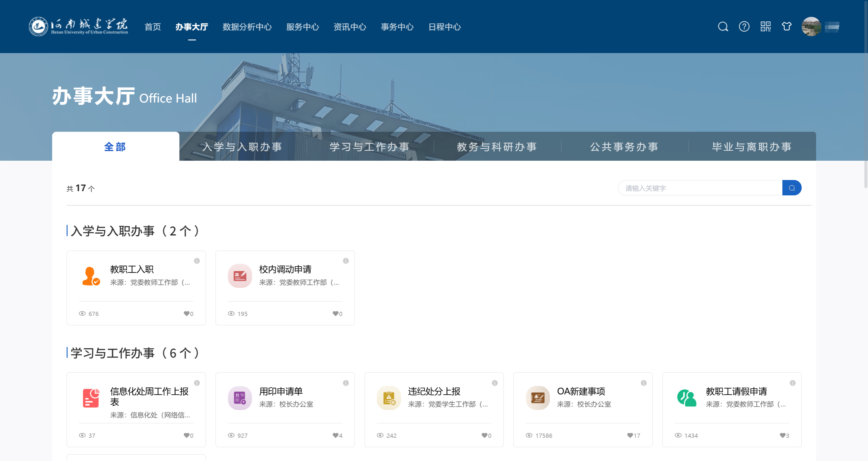Viewport: 868px width, 461px height.
Task: Open the 教职工请假申请 title link
Action: coord(736,391)
